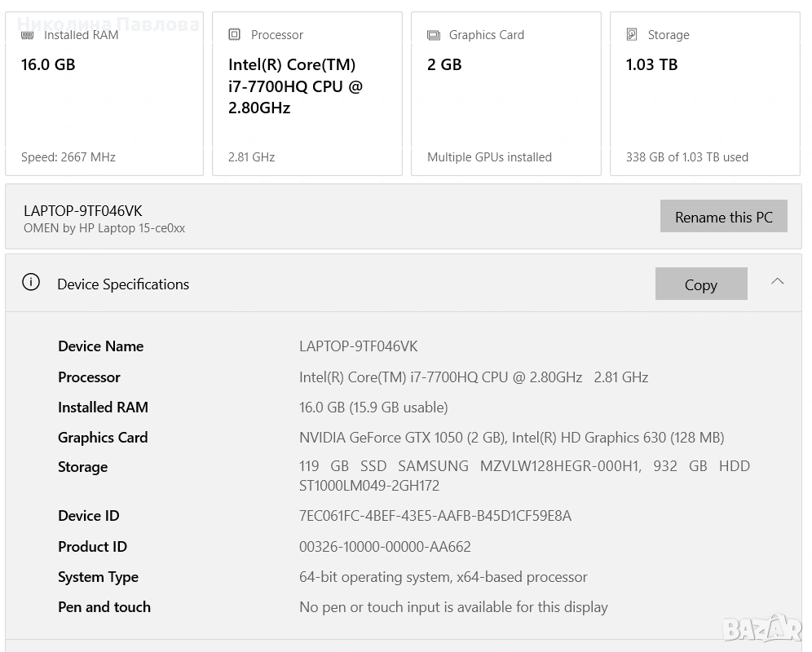Click the Device Specifications info icon
Screen dimensions: 812x652
pyautogui.click(x=31, y=283)
